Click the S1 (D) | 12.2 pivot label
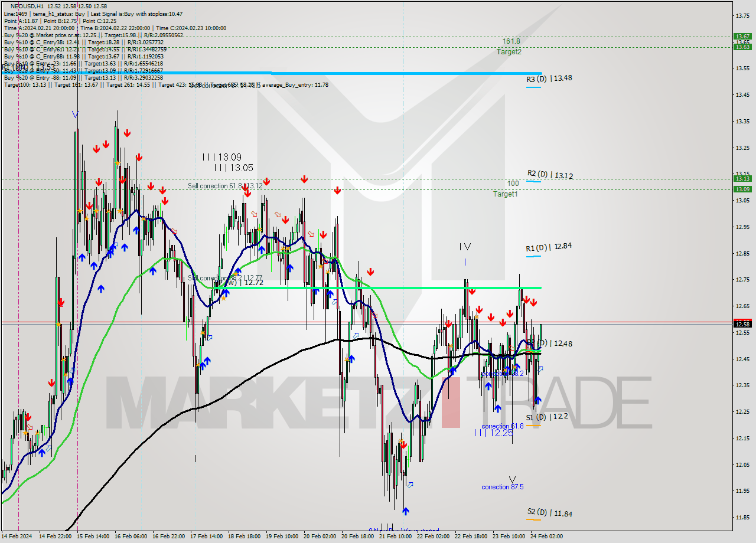 tap(547, 417)
